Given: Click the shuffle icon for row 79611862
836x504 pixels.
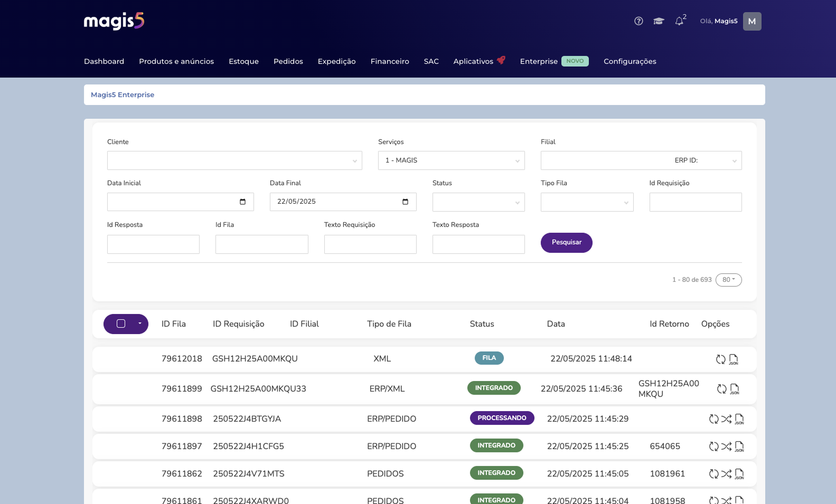Looking at the screenshot, I should [x=727, y=474].
